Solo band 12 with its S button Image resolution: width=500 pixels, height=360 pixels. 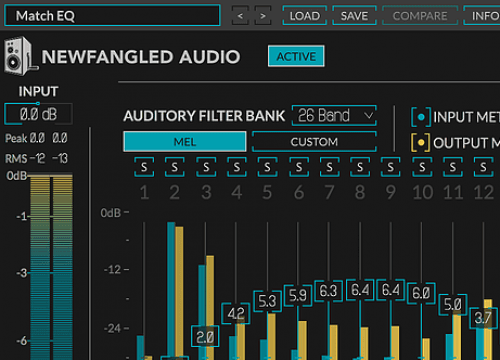point(483,167)
